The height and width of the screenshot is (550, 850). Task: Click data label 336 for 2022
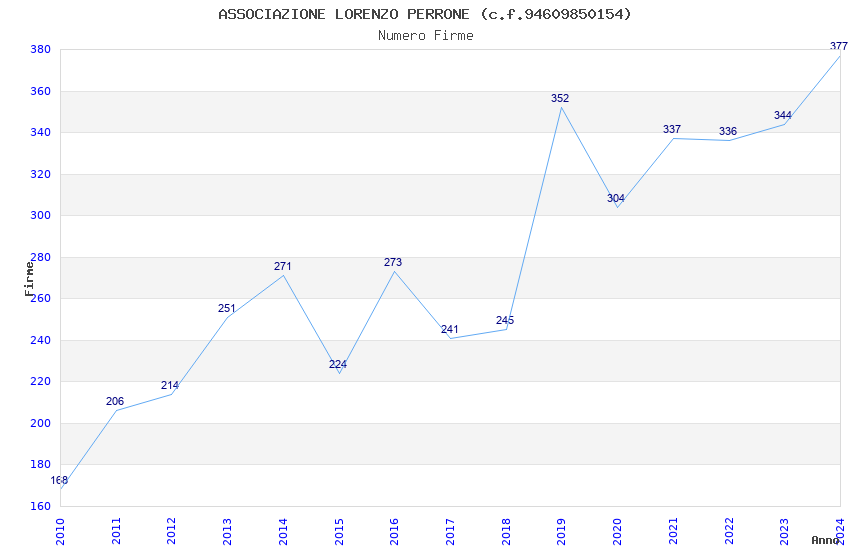point(728,131)
